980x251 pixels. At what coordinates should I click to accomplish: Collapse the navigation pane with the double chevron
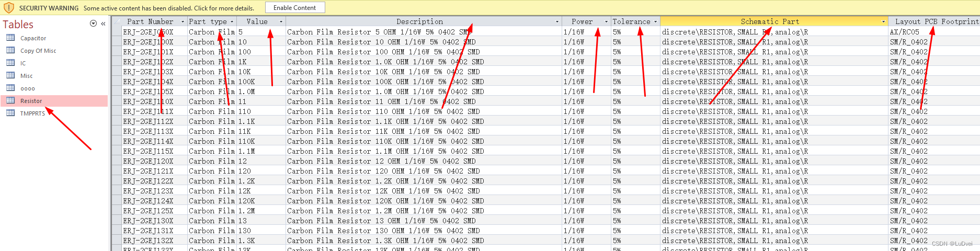pyautogui.click(x=103, y=24)
